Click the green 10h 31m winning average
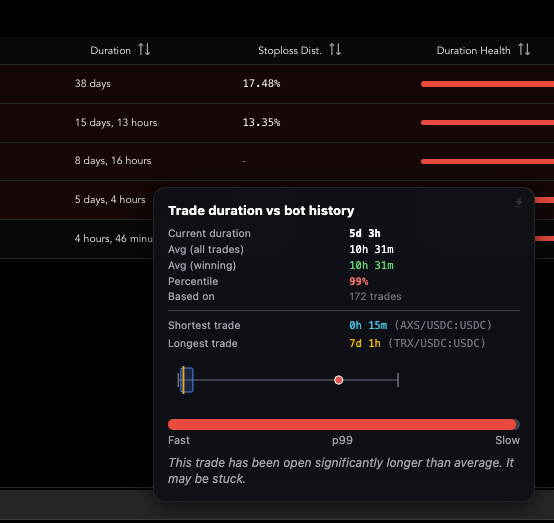 click(x=371, y=265)
